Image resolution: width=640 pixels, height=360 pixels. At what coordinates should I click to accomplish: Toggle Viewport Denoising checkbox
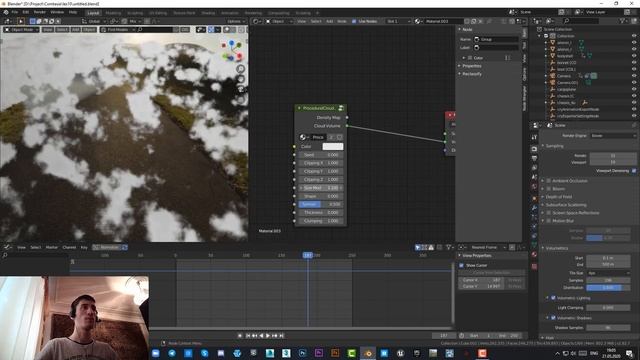click(x=634, y=171)
